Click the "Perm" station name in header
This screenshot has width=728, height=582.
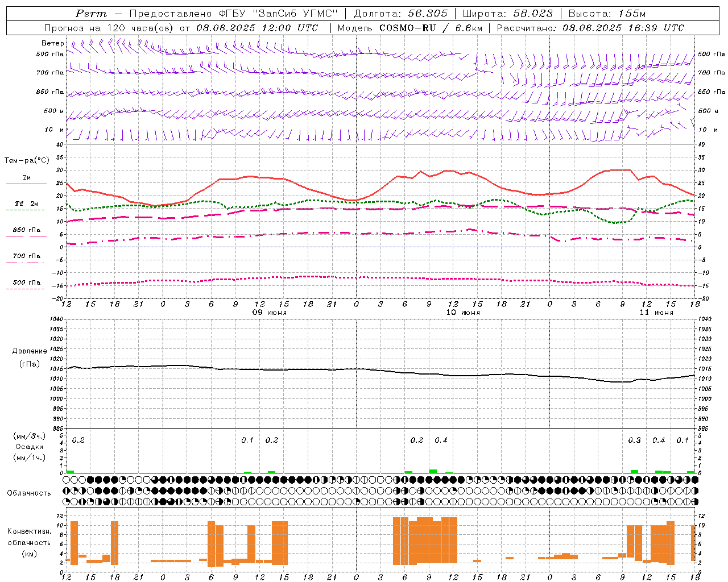pyautogui.click(x=91, y=14)
